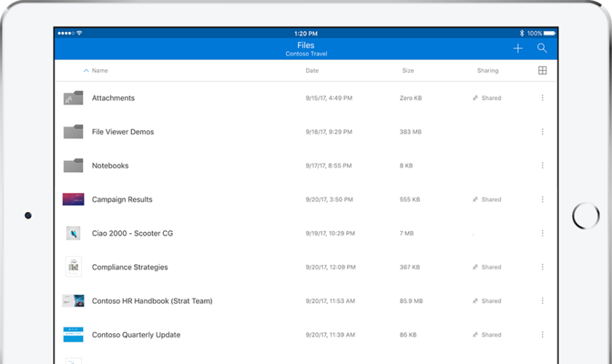Click the Sharing column header
Screen dimensions: 612x364
point(487,71)
